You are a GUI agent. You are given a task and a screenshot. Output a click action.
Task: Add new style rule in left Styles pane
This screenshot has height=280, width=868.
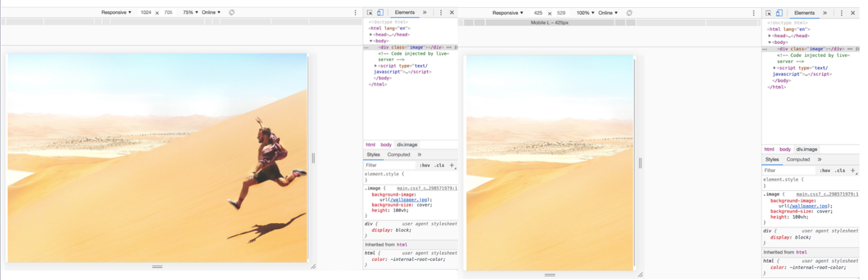point(452,165)
